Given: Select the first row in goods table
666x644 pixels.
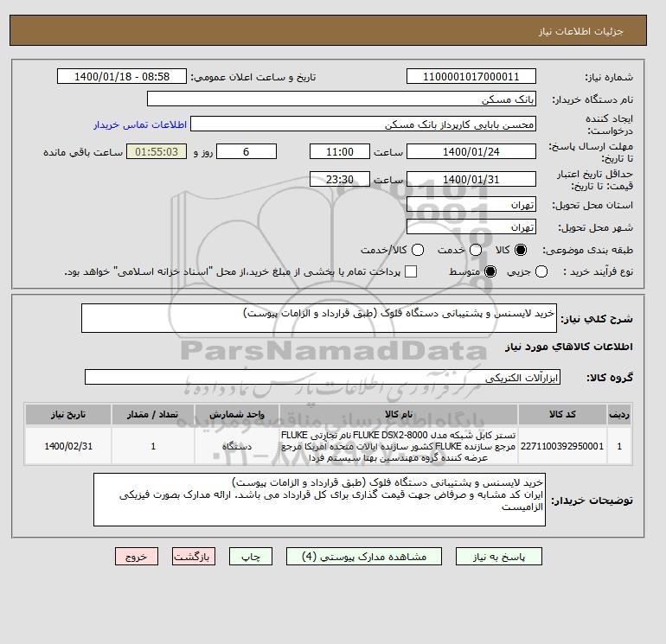Looking at the screenshot, I should [x=329, y=446].
